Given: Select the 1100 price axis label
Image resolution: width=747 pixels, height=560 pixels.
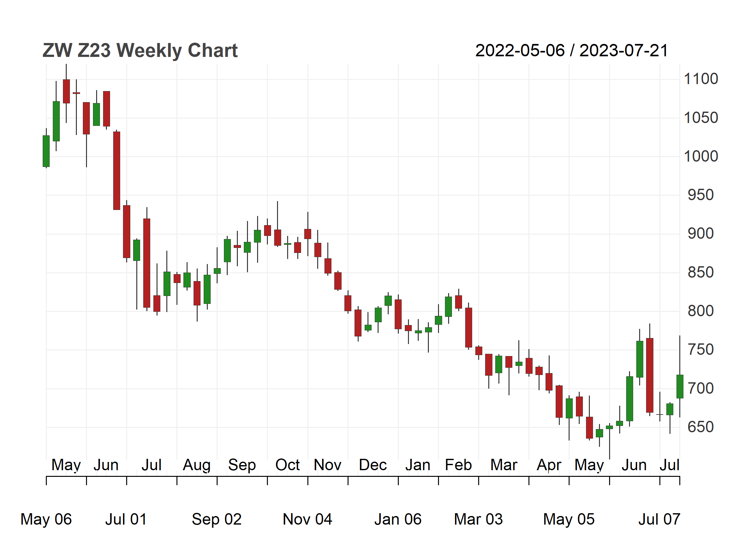Looking at the screenshot, I should pos(701,79).
